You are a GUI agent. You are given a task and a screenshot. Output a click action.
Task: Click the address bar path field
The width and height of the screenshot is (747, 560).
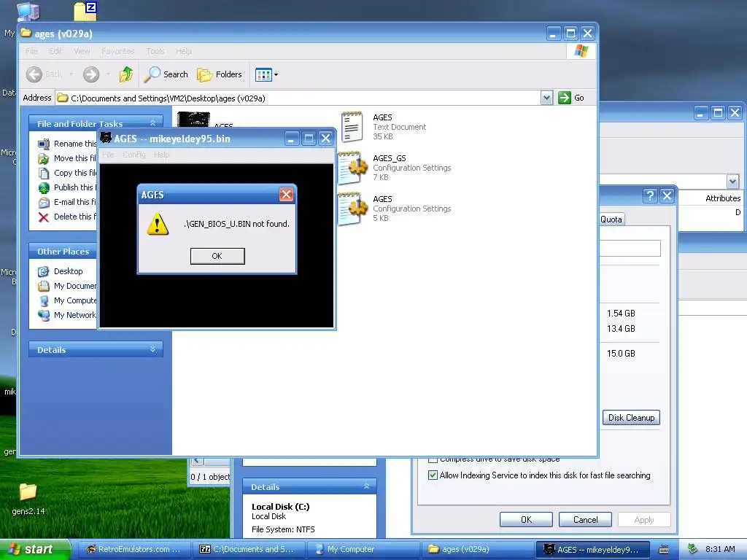point(298,98)
